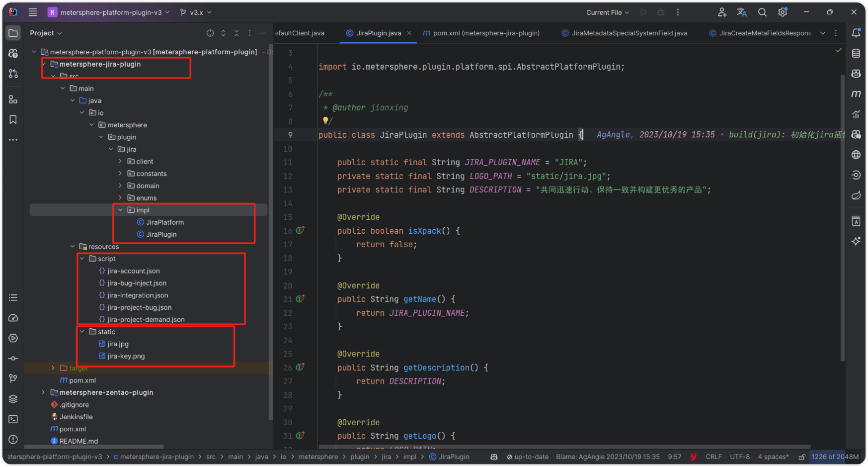Switch to the pom.xml (metersphere-jira-plugin) tab

[481, 33]
